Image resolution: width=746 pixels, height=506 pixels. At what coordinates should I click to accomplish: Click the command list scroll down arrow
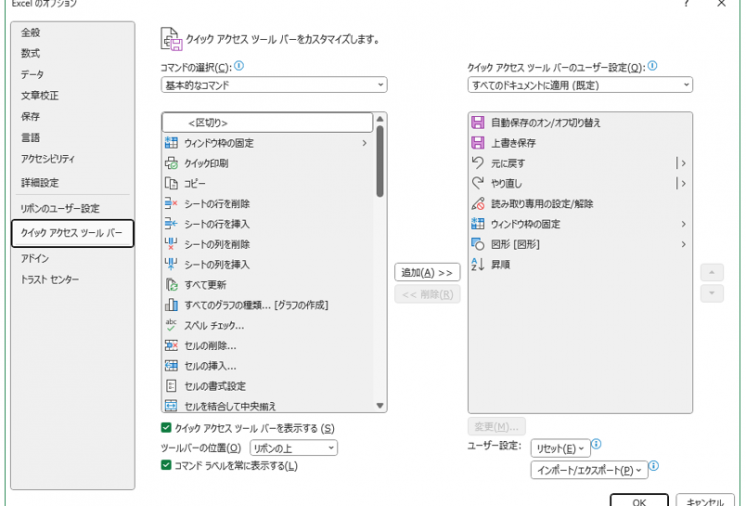tap(380, 406)
